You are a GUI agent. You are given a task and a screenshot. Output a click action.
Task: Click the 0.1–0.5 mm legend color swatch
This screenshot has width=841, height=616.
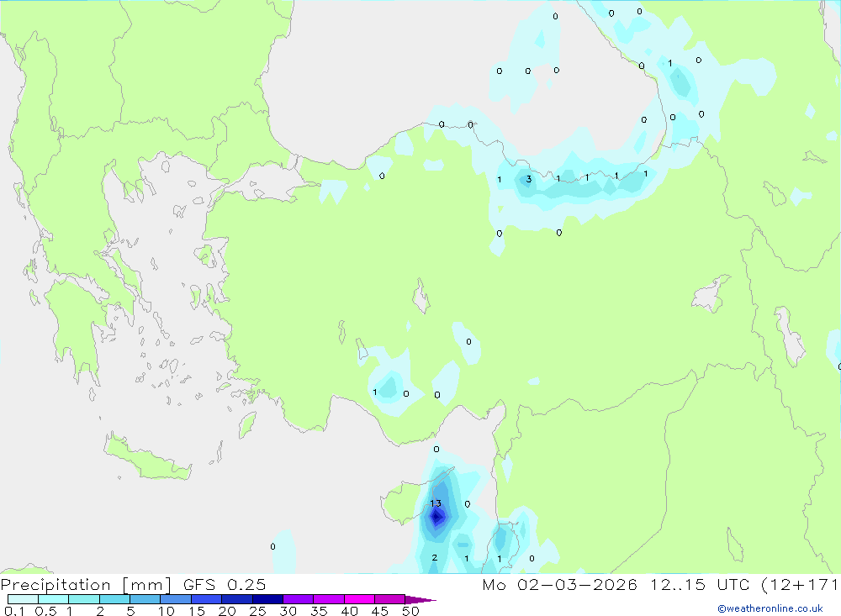(23, 599)
